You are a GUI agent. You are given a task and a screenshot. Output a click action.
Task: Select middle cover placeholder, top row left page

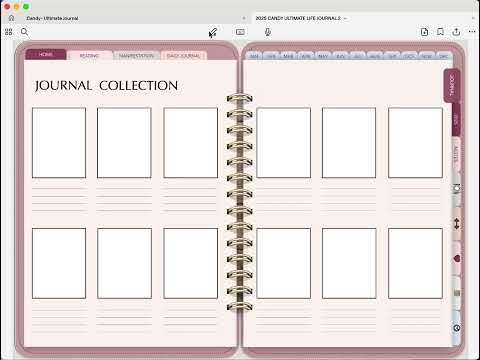tap(124, 143)
